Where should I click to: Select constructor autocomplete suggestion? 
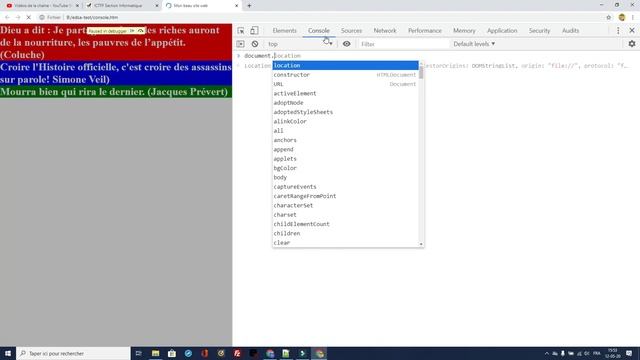pyautogui.click(x=345, y=75)
